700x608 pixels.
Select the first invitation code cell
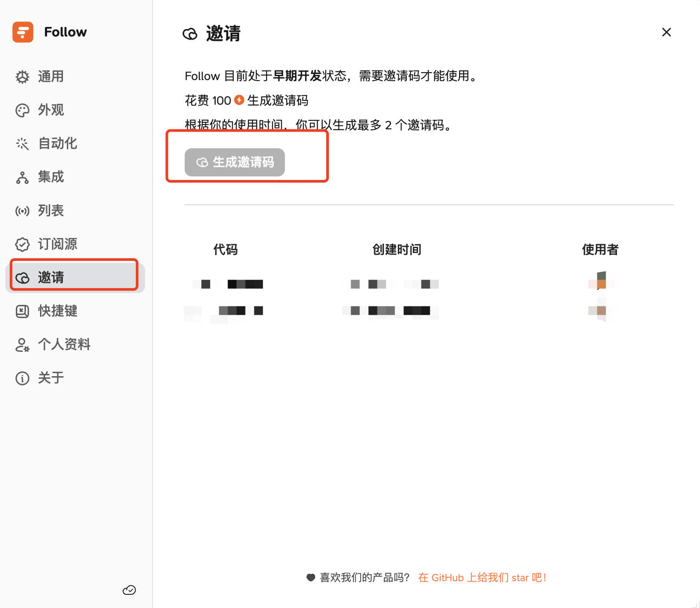pyautogui.click(x=228, y=284)
